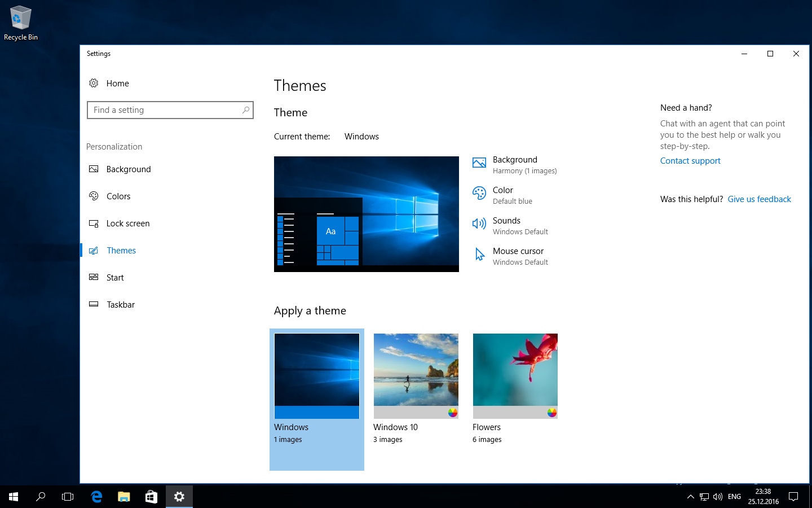Viewport: 812px width, 508px height.
Task: Open the Background settings page
Action: pos(166,169)
